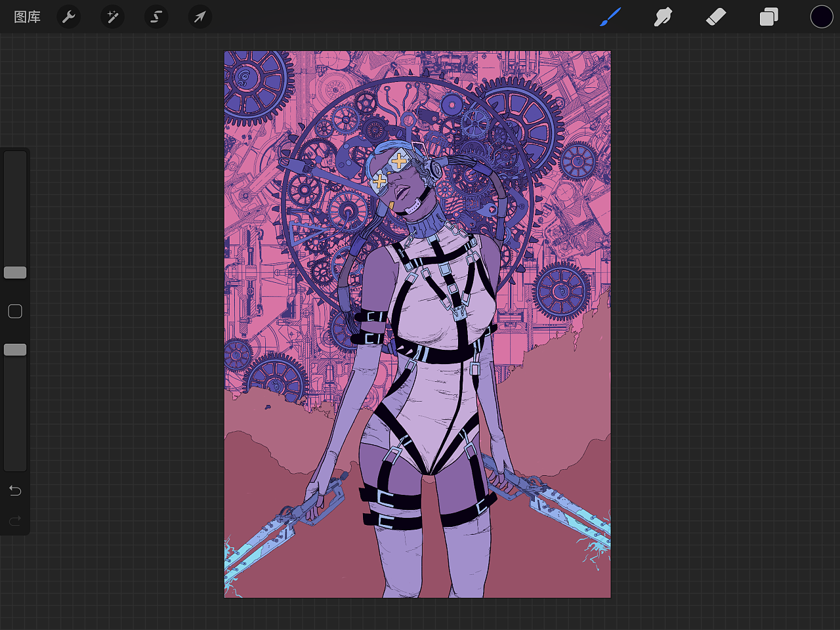Open the Actions wrench menu
840x630 pixels.
click(x=69, y=17)
